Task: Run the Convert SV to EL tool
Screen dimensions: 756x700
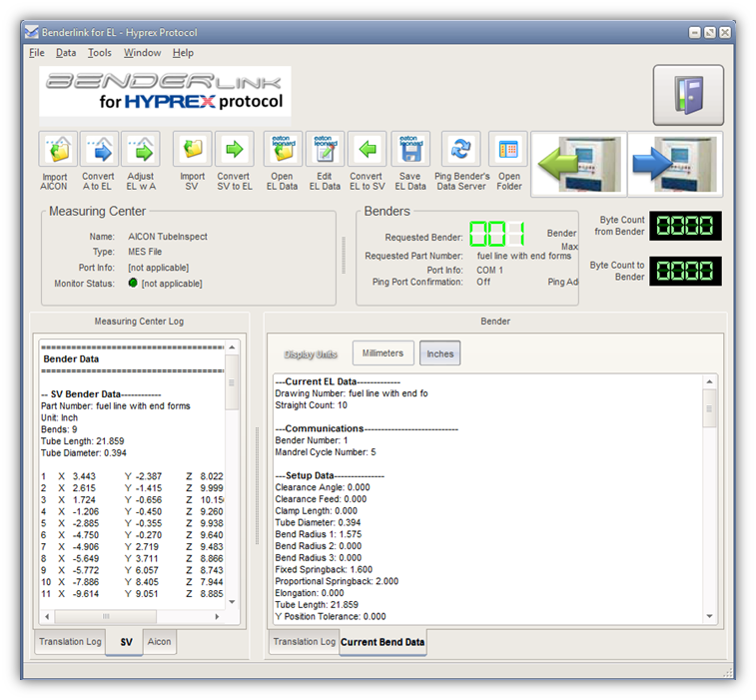Action: pyautogui.click(x=234, y=150)
